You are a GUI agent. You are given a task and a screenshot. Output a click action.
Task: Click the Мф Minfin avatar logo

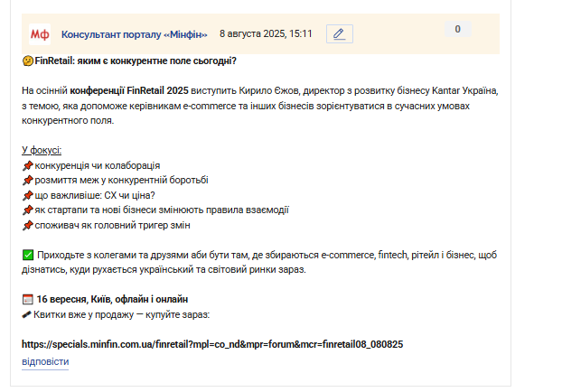tap(40, 34)
